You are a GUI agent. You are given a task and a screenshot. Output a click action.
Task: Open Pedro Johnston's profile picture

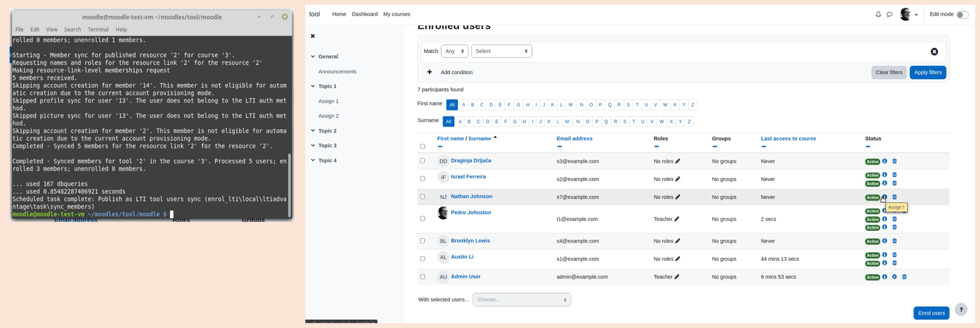coord(443,213)
